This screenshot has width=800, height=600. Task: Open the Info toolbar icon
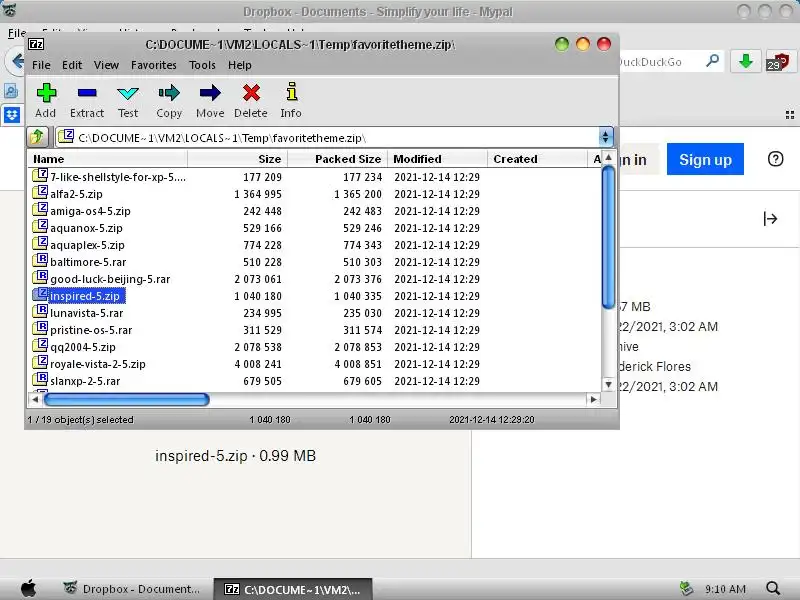tap(291, 92)
